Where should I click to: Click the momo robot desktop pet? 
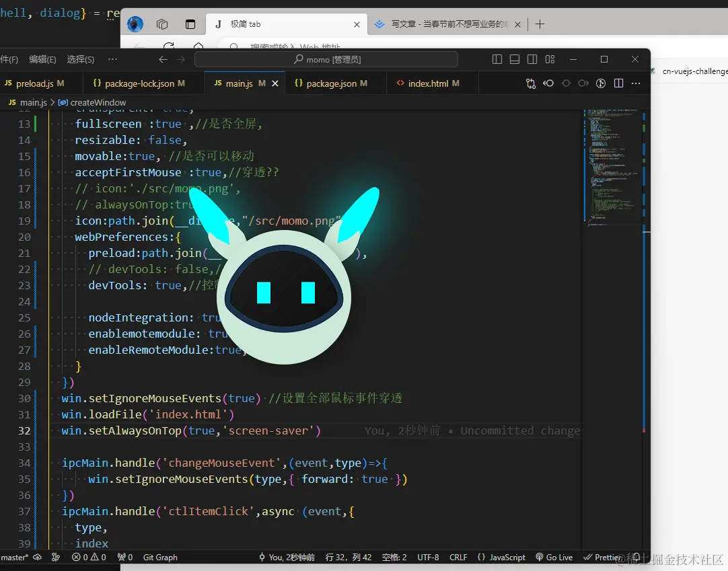point(284,277)
